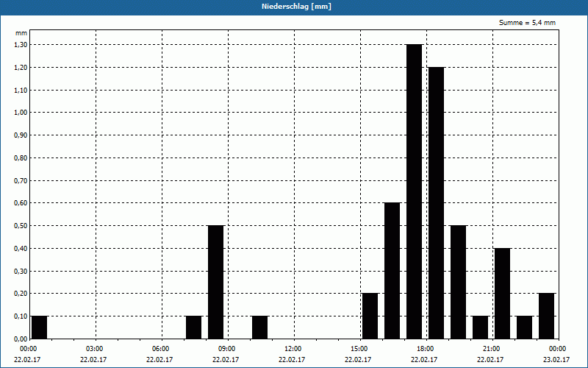Select the 0,50 mm bar after 19:00

458,282
